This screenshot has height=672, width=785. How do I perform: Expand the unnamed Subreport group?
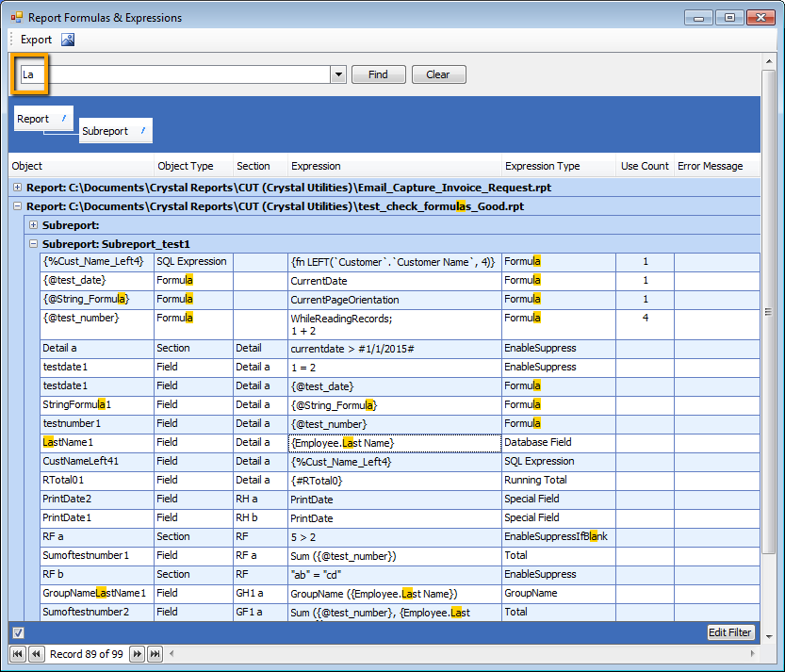(x=33, y=225)
